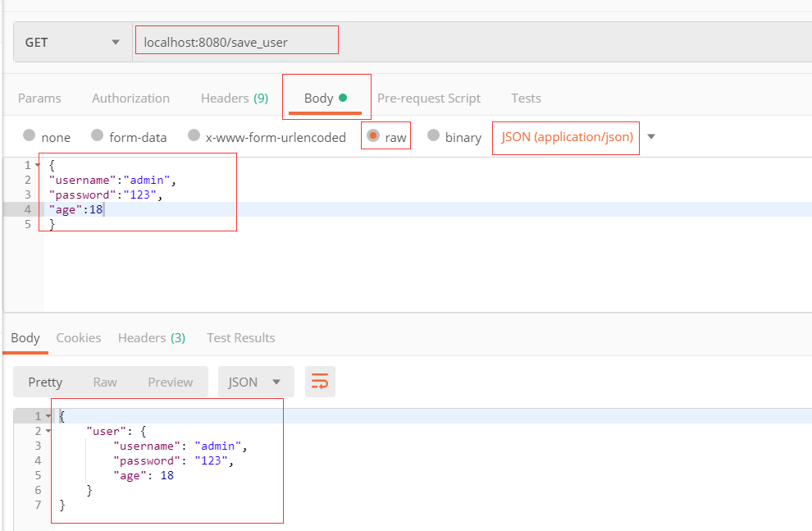Open the response JSON format dropdown
This screenshot has height=531, width=812.
click(256, 382)
